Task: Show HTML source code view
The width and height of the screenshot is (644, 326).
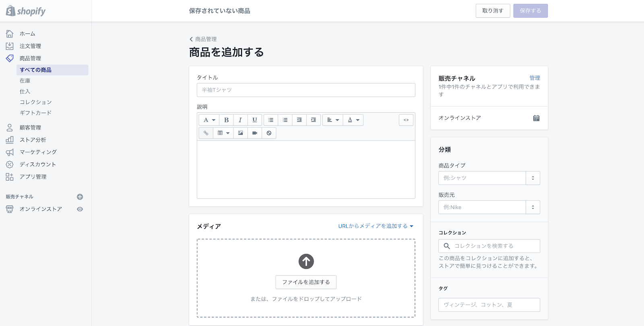Action: [406, 120]
